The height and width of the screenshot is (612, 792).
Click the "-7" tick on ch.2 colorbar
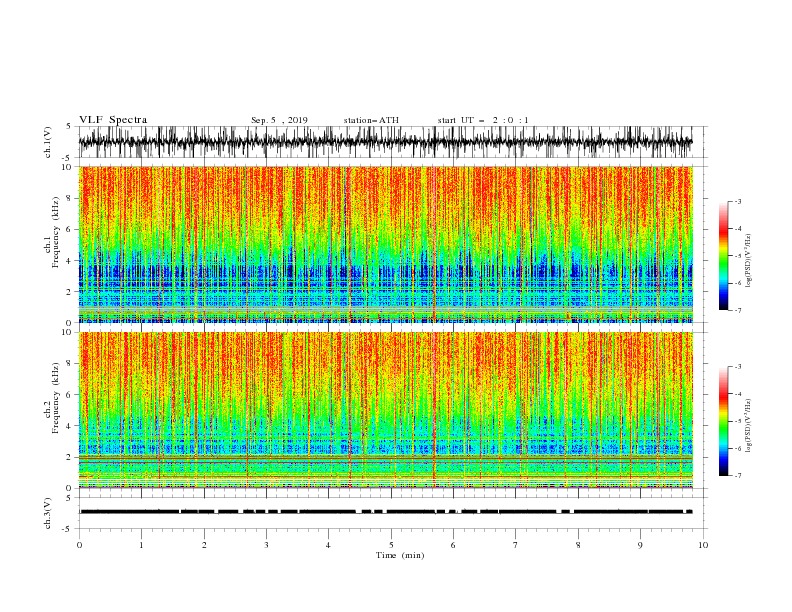click(x=737, y=475)
